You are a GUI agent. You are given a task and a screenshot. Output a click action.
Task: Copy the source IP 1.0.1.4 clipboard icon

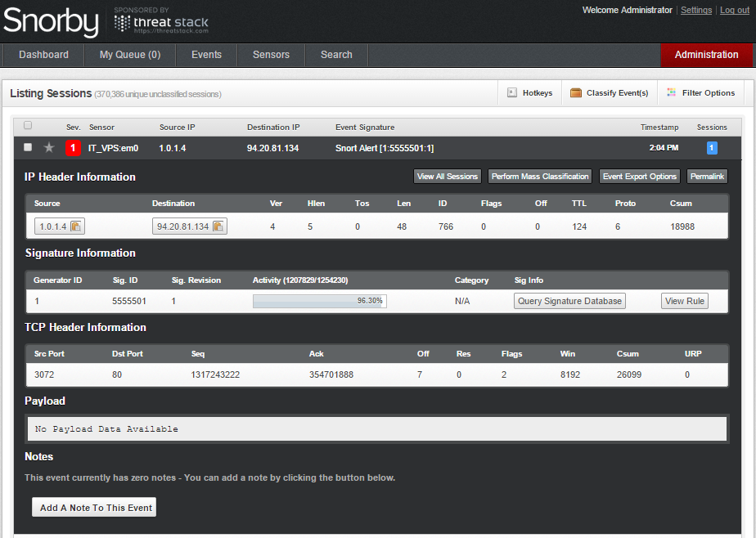pos(76,226)
